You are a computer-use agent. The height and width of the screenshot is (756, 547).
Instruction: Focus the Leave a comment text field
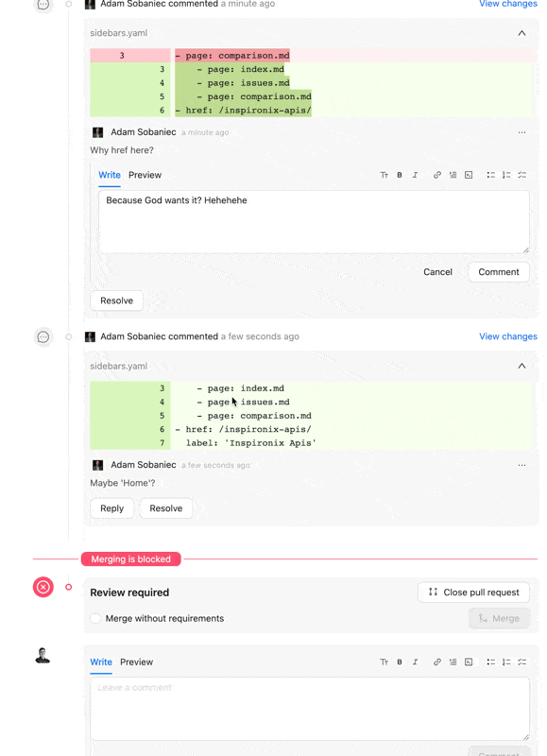(x=310, y=708)
